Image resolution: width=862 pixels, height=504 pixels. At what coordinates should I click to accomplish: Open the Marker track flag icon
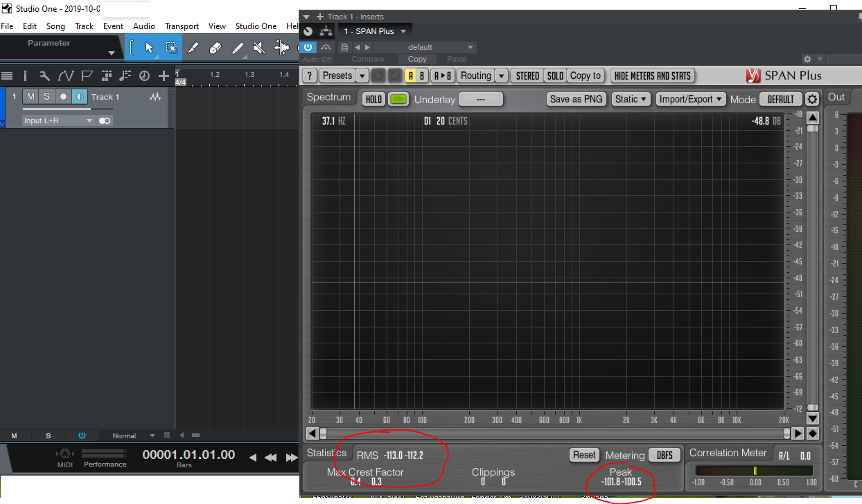click(87, 75)
